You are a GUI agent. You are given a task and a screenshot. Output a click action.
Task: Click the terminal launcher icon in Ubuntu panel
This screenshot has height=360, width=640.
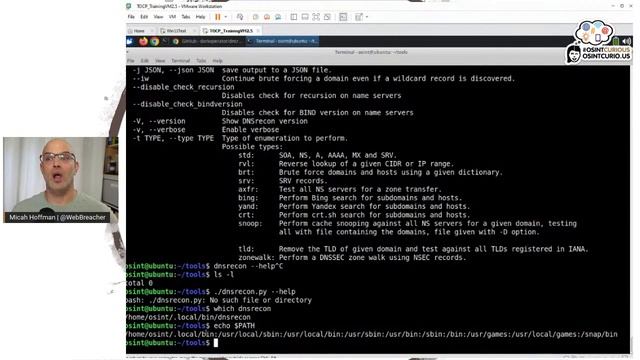165,41
